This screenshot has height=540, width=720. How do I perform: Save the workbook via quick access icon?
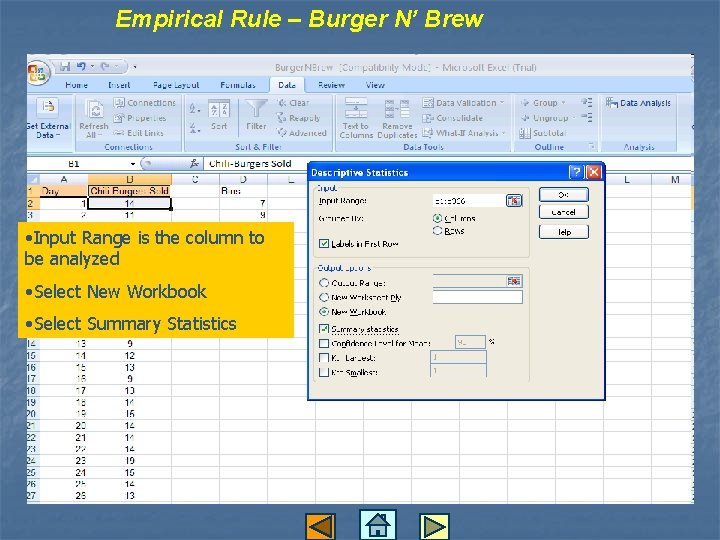(x=65, y=67)
